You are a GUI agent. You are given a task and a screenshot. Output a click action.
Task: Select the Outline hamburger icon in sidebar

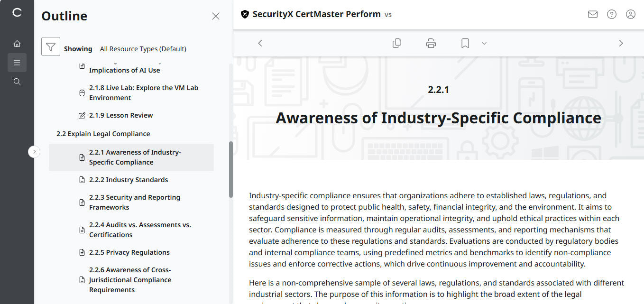pos(17,62)
